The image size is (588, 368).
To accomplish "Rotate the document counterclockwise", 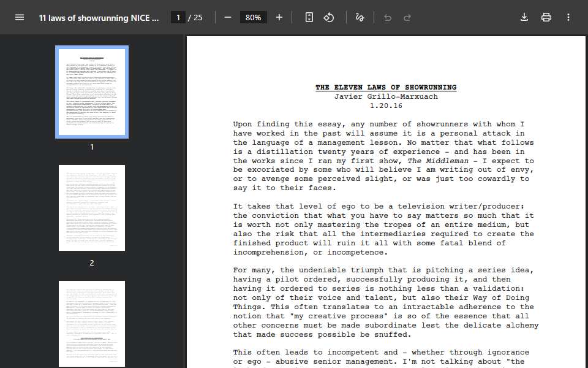I will pos(329,17).
